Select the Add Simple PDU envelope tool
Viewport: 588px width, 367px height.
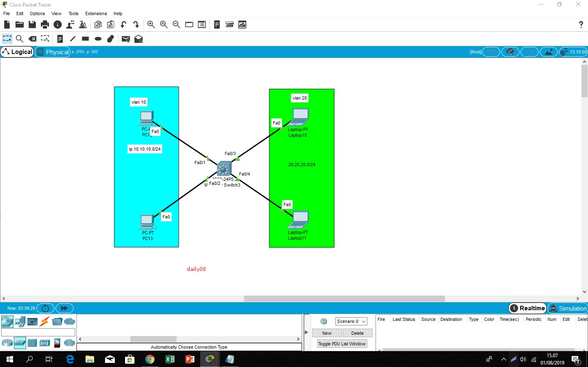(x=125, y=38)
